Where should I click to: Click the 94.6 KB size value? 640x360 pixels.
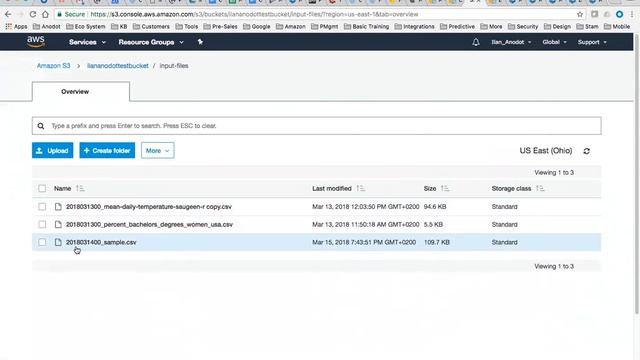point(435,207)
